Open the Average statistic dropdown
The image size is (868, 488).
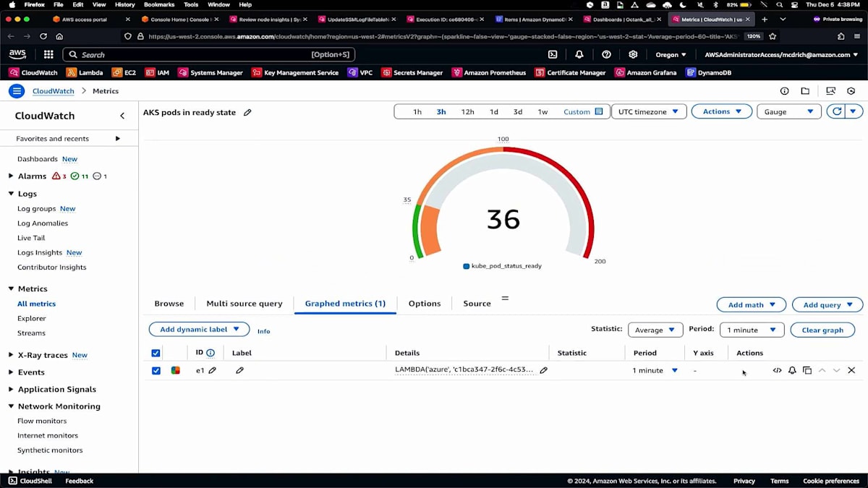(655, 330)
